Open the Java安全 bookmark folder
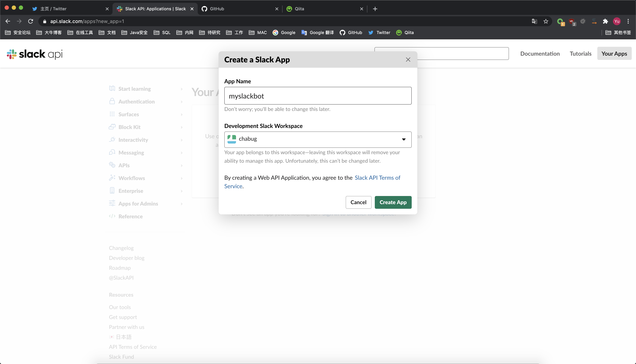 pos(135,32)
